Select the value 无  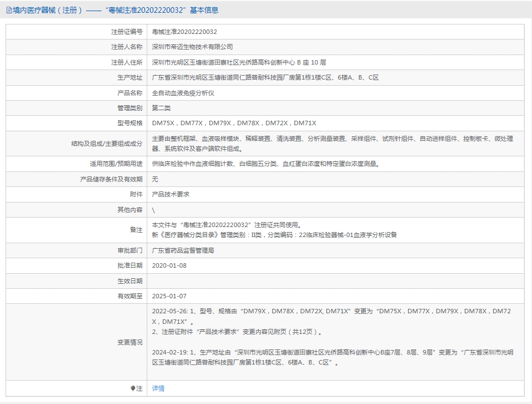pos(155,179)
